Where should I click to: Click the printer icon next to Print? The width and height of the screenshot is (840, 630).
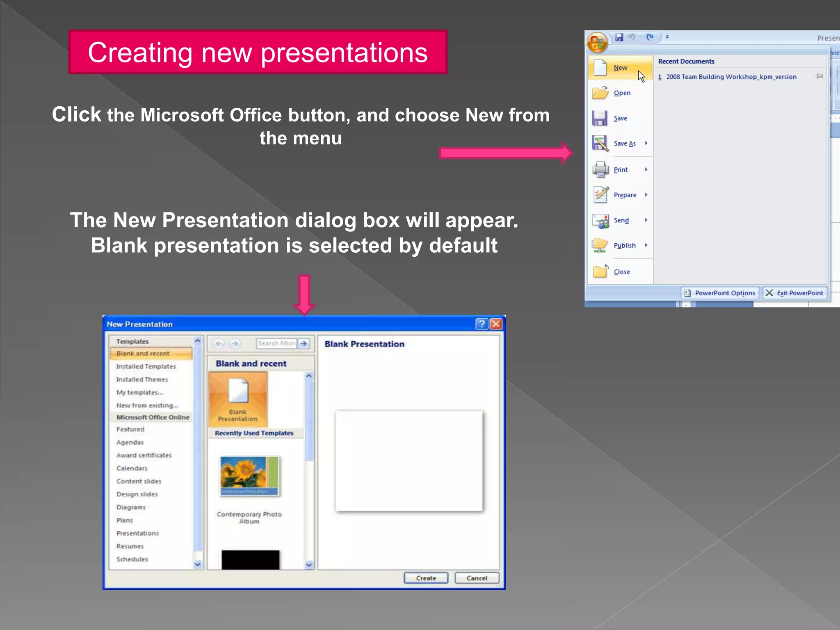click(600, 169)
